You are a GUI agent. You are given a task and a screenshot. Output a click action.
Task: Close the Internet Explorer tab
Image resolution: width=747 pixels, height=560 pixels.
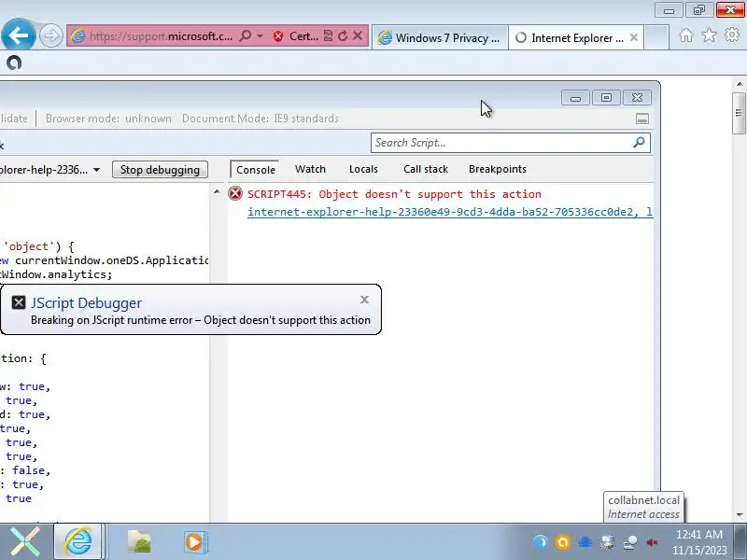coord(634,37)
